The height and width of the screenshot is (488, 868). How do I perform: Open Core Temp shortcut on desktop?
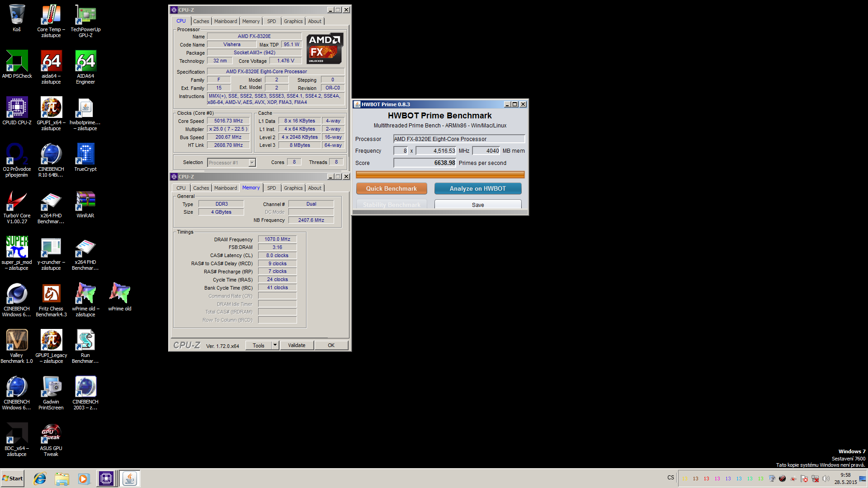coord(51,21)
